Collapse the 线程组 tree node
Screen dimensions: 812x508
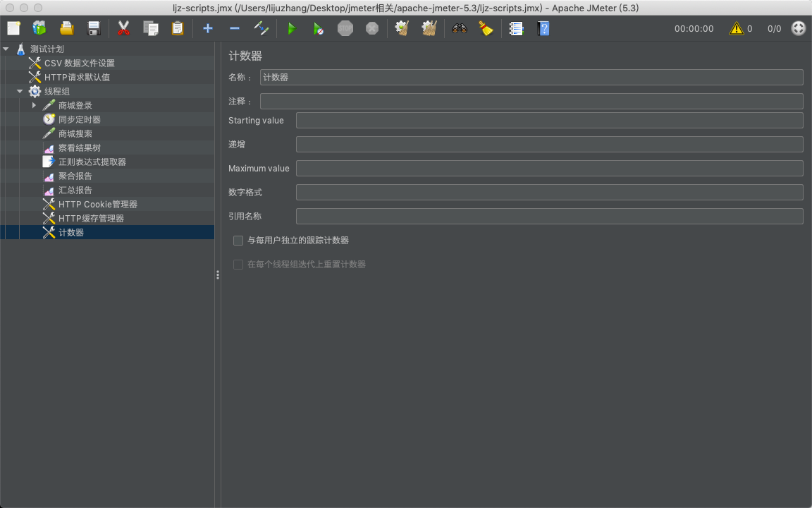[20, 91]
